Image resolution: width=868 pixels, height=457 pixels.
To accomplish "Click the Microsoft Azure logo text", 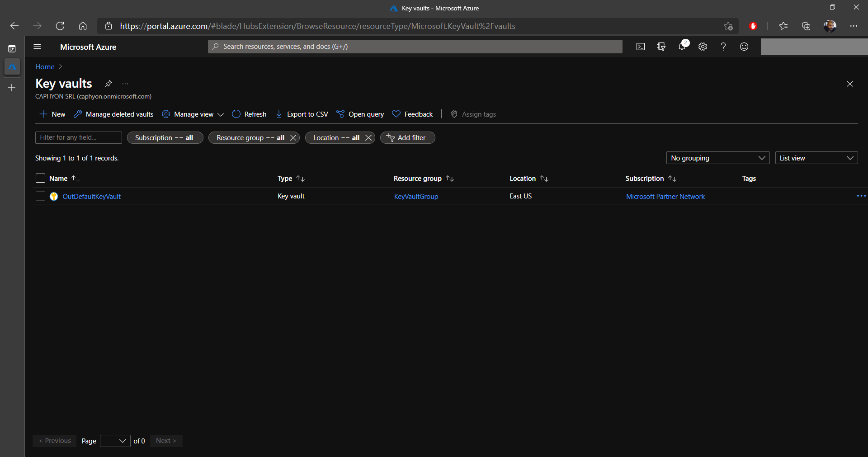I will coord(88,47).
